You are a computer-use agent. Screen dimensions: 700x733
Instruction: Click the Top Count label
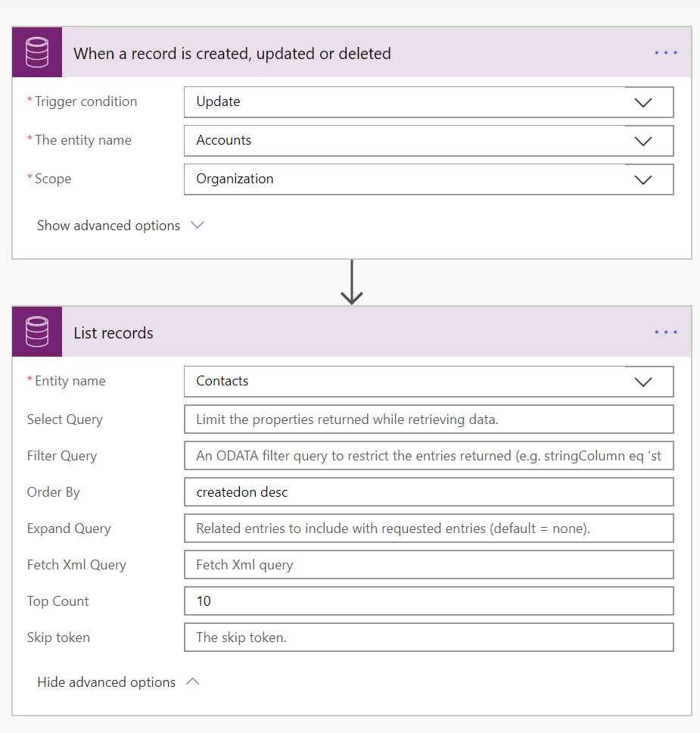click(58, 601)
